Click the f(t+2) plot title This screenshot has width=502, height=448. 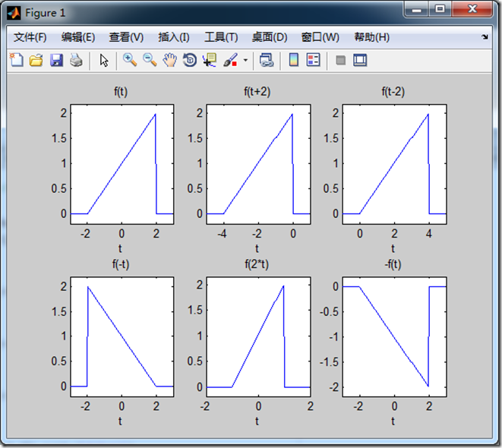point(257,92)
